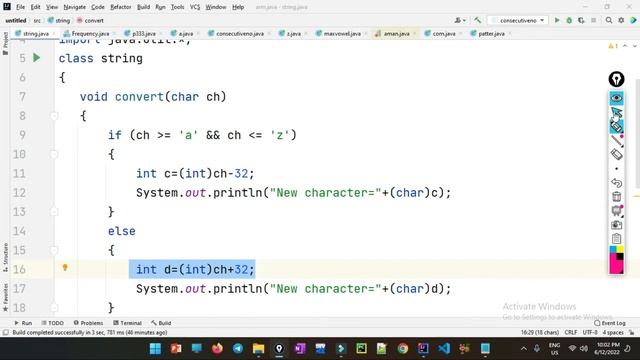Select the Epic Pen pencil tool
Viewport: 640px width, 360px height.
616,141
